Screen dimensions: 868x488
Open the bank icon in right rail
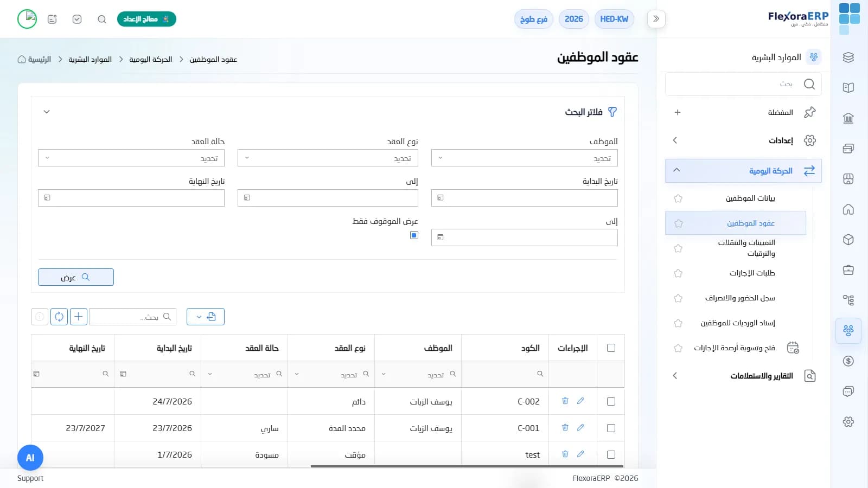(x=848, y=118)
